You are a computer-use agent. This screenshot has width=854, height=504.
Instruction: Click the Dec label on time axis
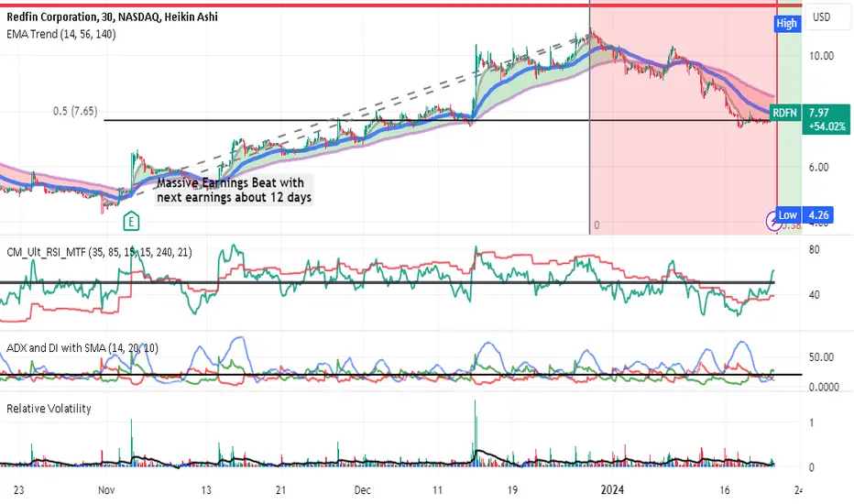[x=362, y=490]
